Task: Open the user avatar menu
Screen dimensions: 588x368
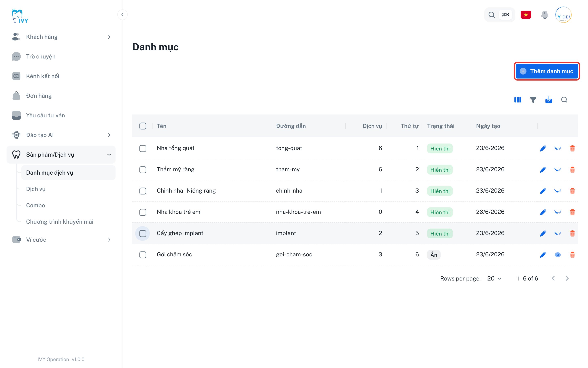Action: (x=563, y=15)
